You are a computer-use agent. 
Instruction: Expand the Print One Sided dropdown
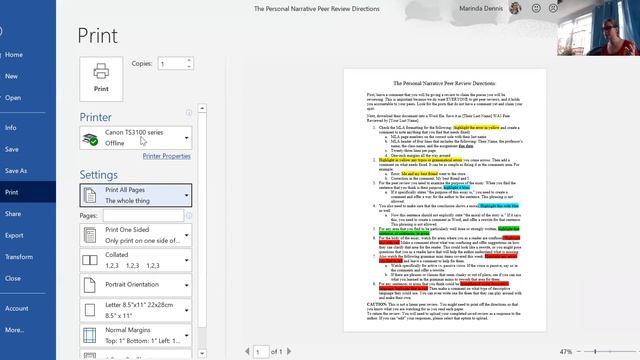(x=136, y=235)
